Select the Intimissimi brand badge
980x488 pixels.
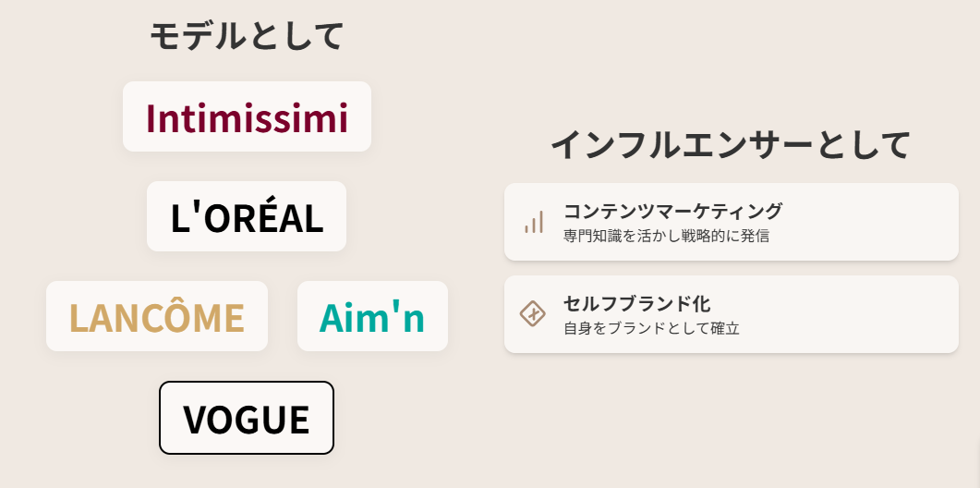tap(247, 116)
